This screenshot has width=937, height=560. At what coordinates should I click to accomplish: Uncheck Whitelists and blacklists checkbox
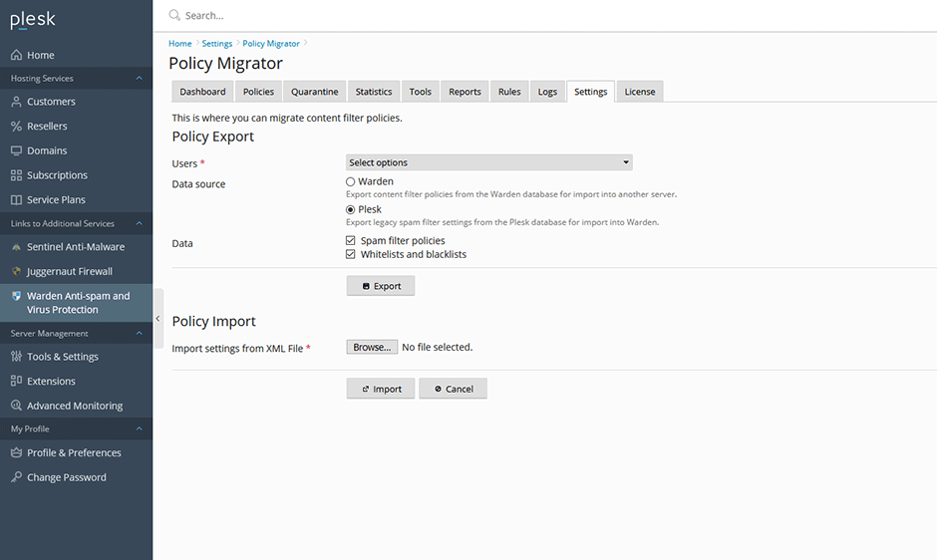(351, 254)
